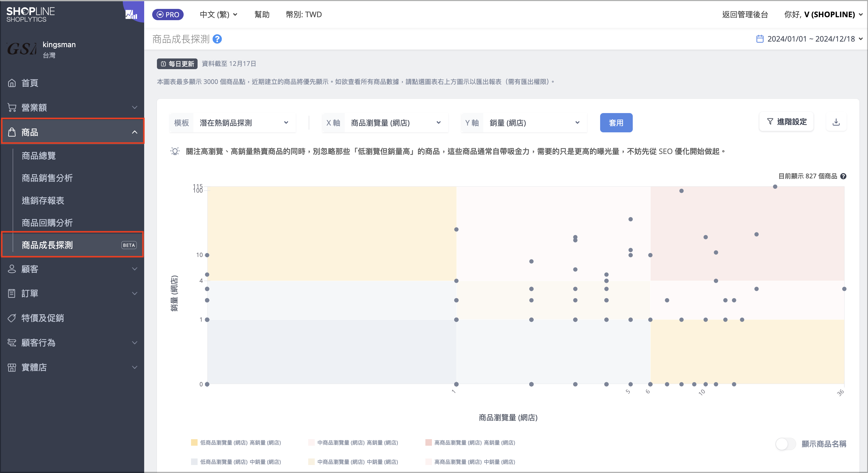Click the scatter point at origin 0,0

click(207, 384)
